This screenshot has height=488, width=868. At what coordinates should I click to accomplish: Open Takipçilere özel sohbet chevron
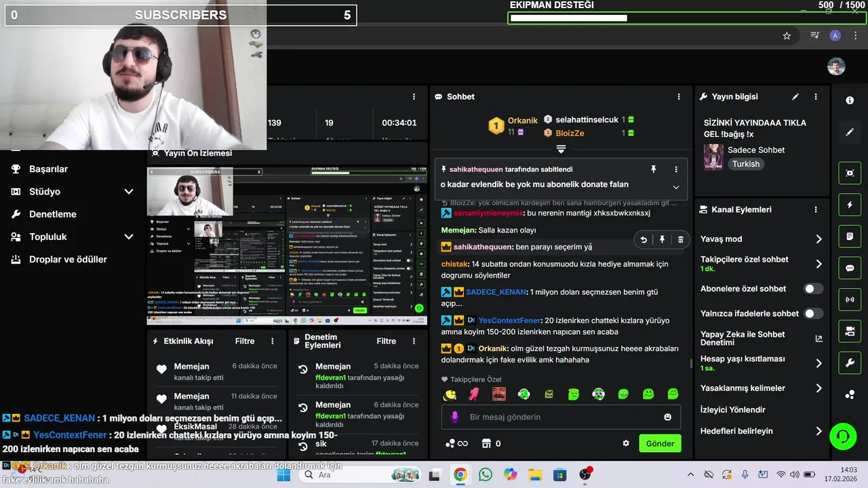(818, 264)
